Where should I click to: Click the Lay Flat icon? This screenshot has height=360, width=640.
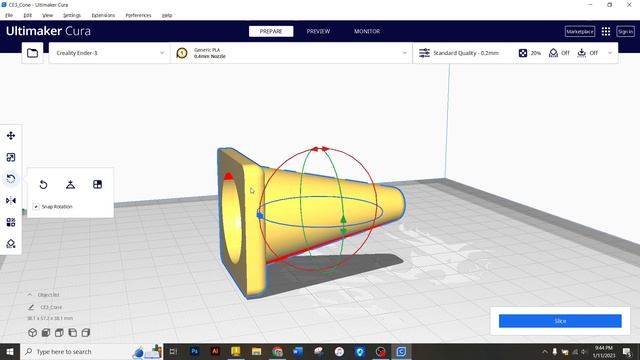tap(70, 184)
